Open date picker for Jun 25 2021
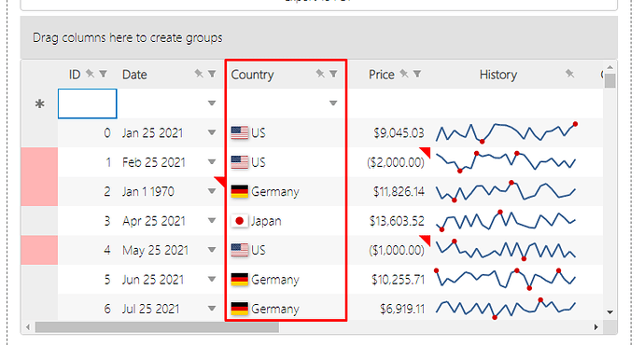 point(212,280)
